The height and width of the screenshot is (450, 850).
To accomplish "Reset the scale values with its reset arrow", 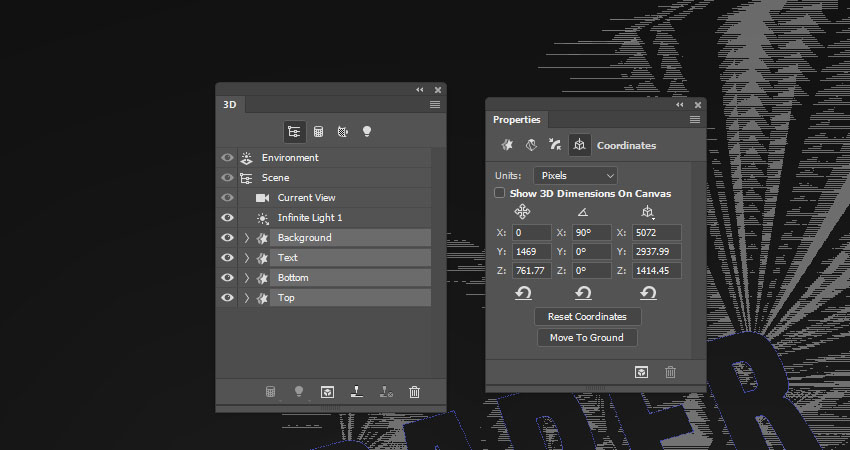I will click(648, 293).
